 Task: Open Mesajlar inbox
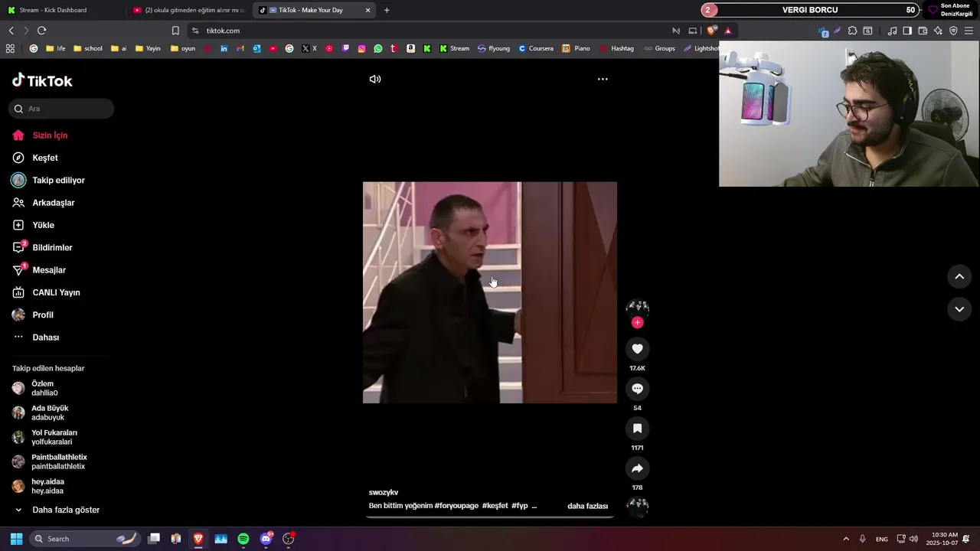tap(39, 270)
